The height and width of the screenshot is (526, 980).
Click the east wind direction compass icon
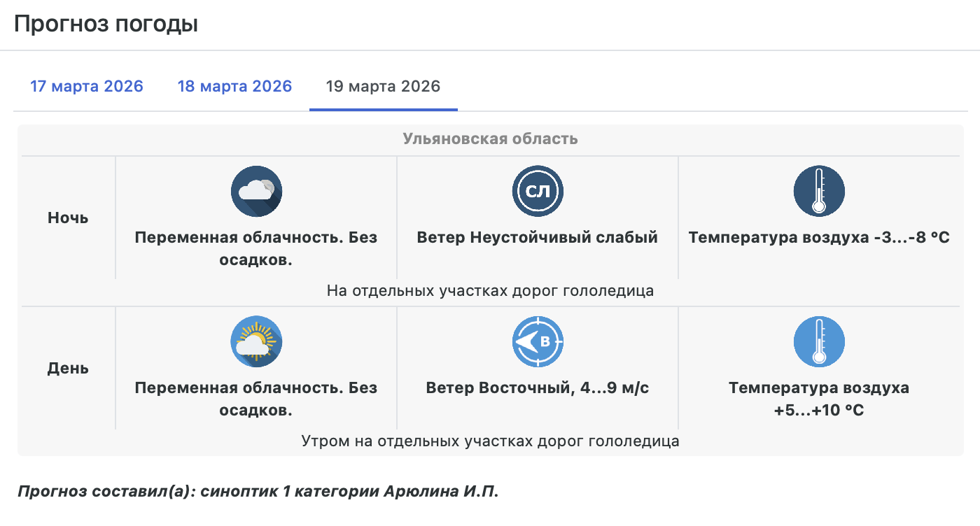(x=538, y=341)
